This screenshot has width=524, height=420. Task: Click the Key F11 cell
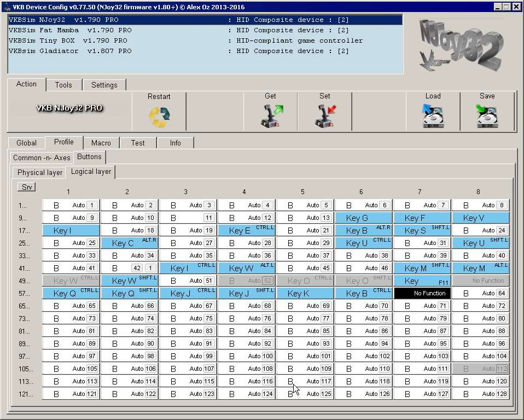[422, 281]
